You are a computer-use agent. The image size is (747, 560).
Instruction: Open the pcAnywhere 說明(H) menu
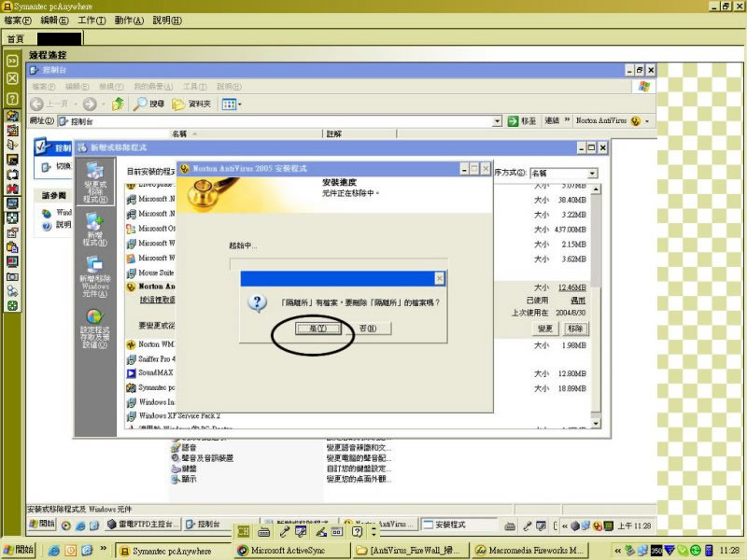point(167,20)
